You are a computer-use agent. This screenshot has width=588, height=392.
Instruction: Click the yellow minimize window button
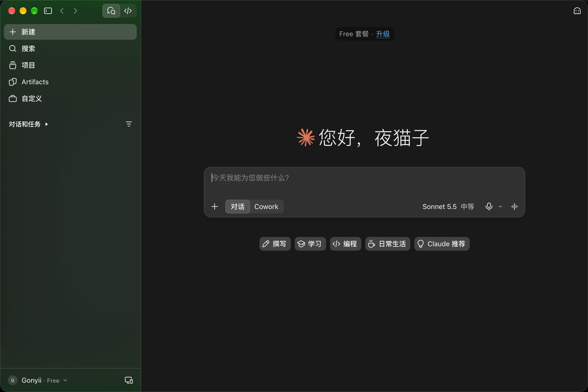pyautogui.click(x=23, y=11)
